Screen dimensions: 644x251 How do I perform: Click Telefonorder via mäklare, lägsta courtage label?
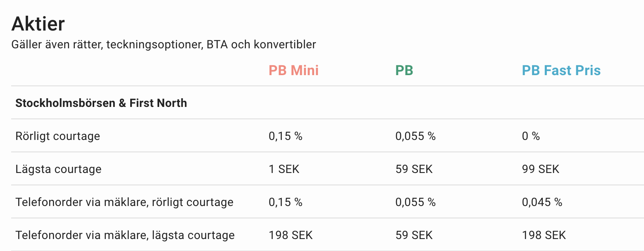(x=125, y=235)
